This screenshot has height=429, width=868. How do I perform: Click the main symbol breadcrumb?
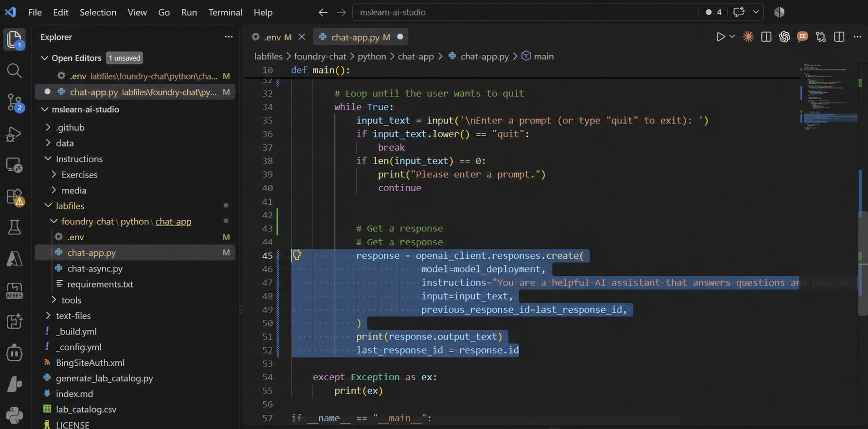click(x=538, y=56)
